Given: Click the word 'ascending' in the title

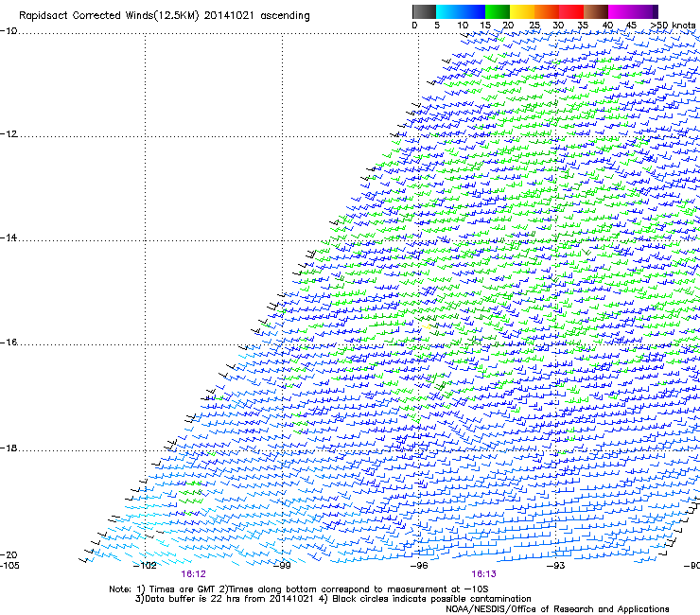Looking at the screenshot, I should pyautogui.click(x=285, y=16).
